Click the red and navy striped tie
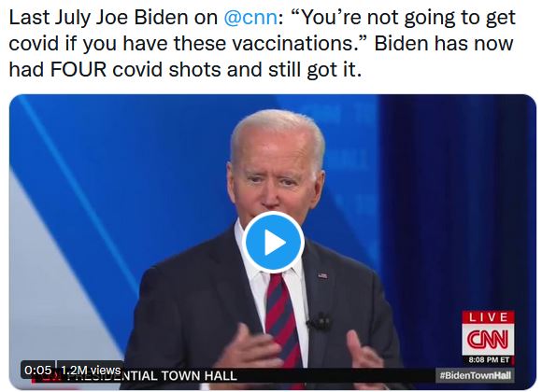 click(283, 319)
